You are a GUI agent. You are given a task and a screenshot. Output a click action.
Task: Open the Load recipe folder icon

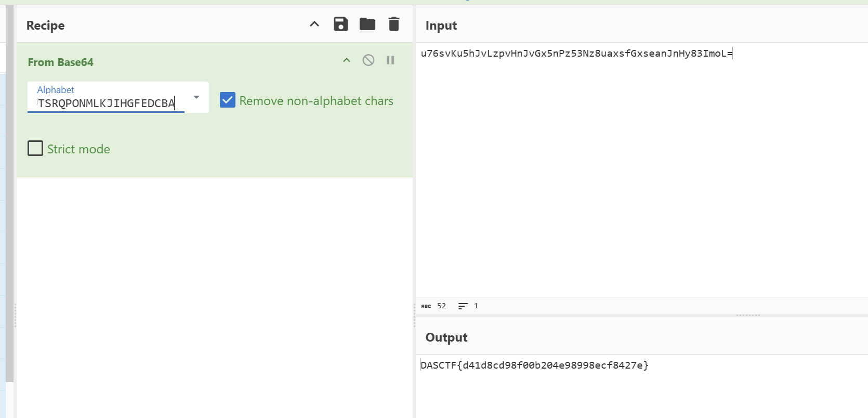point(367,24)
